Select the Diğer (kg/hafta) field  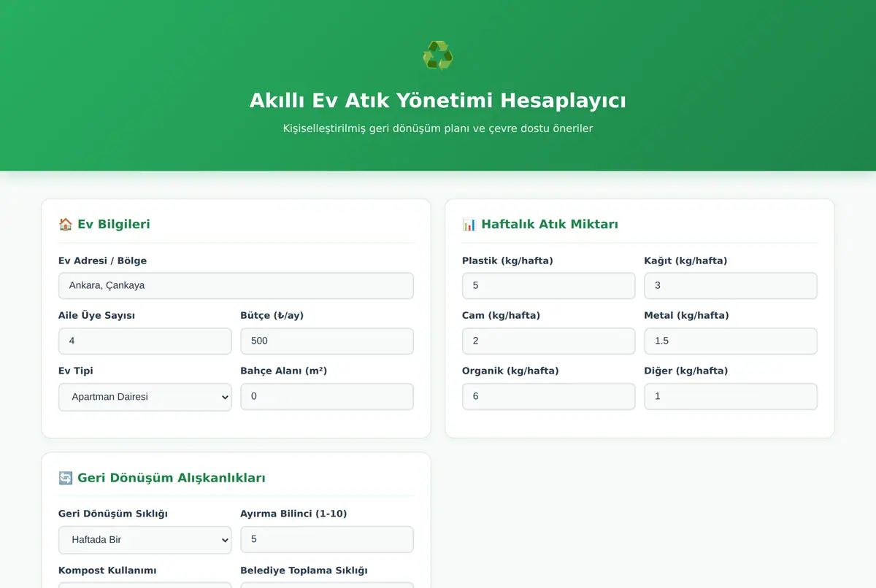[x=731, y=396]
